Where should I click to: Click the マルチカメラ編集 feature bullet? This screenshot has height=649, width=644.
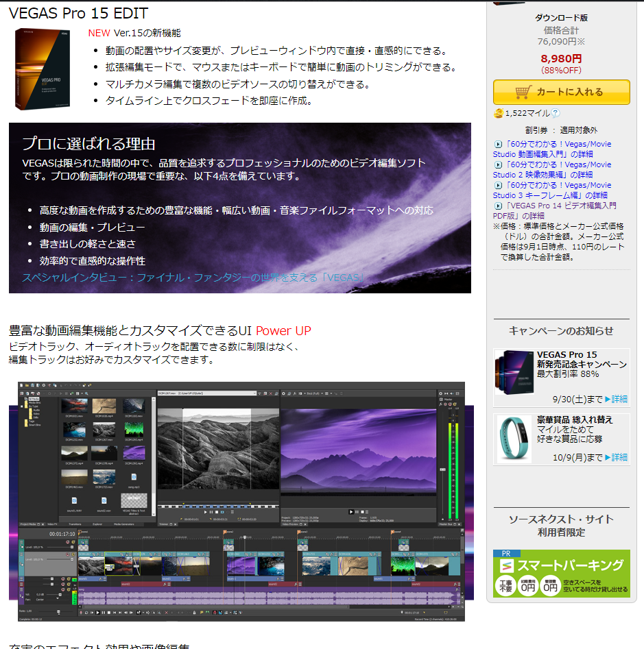pyautogui.click(x=238, y=84)
